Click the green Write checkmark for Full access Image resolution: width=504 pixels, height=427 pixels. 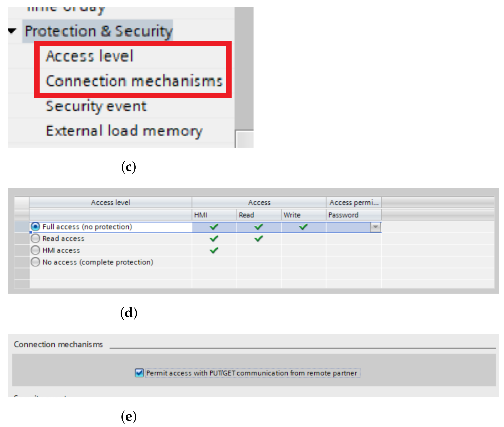click(303, 227)
